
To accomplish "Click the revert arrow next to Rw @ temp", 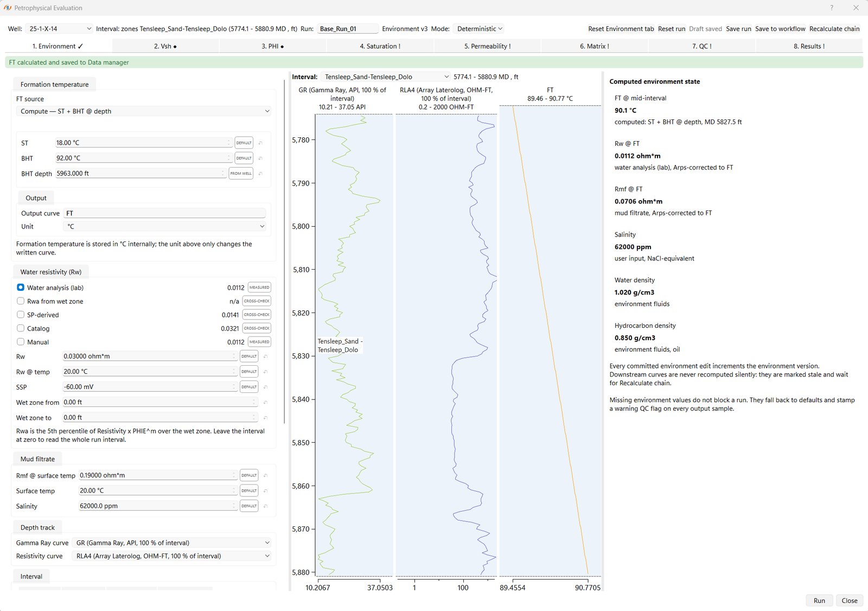I will click(265, 372).
